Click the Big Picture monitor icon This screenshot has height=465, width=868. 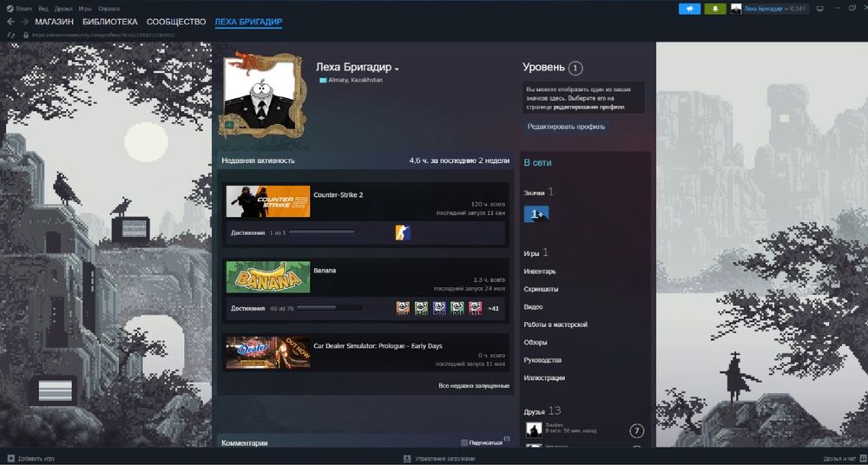point(820,9)
